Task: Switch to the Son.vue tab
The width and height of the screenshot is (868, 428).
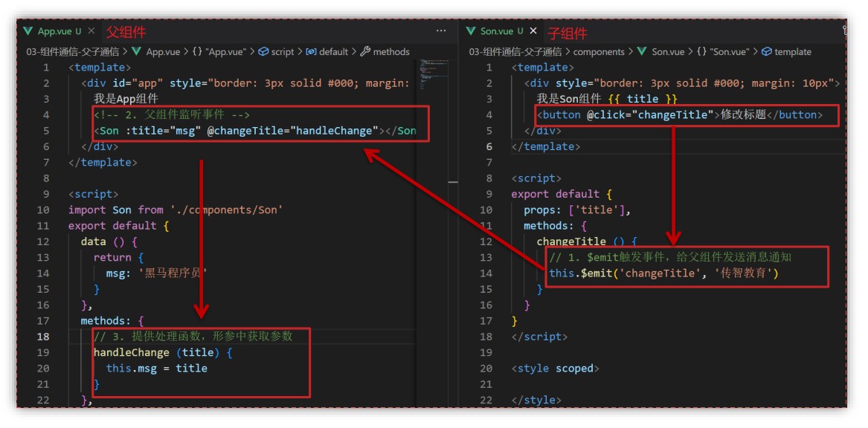Action: coord(497,31)
